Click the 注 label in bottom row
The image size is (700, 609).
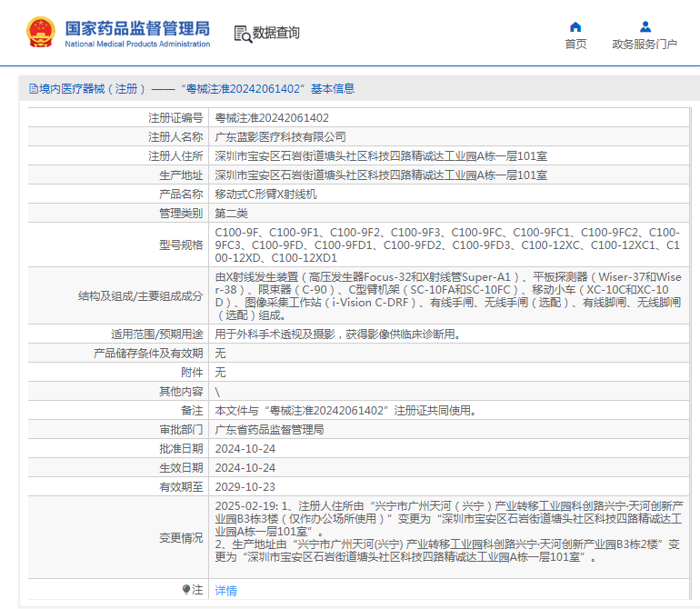click(198, 590)
